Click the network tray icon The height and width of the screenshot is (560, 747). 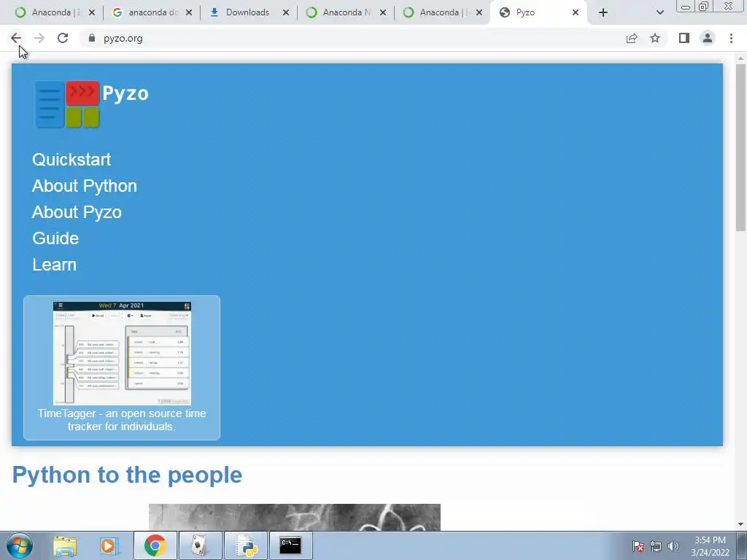click(656, 546)
